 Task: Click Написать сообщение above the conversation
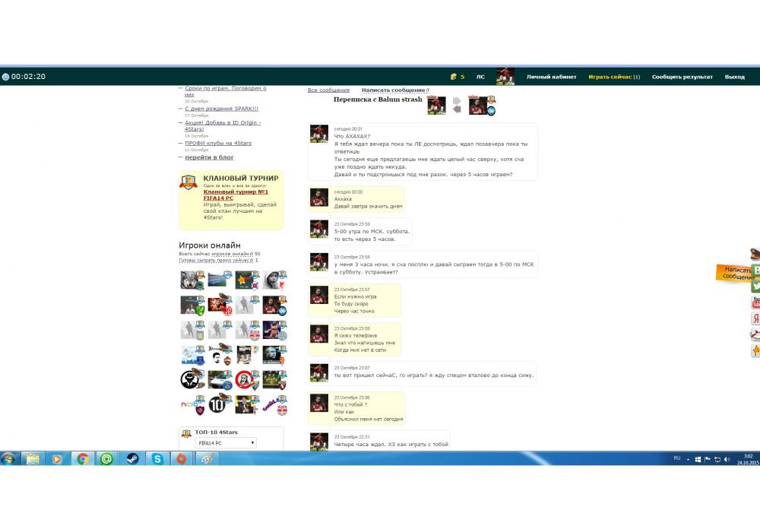click(x=394, y=90)
